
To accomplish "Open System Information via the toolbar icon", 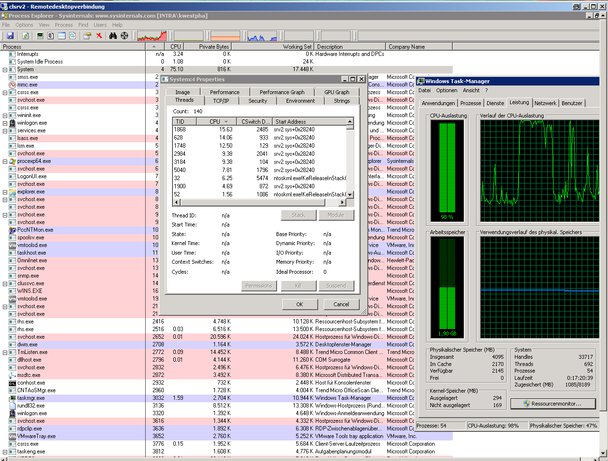I will 40,36.
